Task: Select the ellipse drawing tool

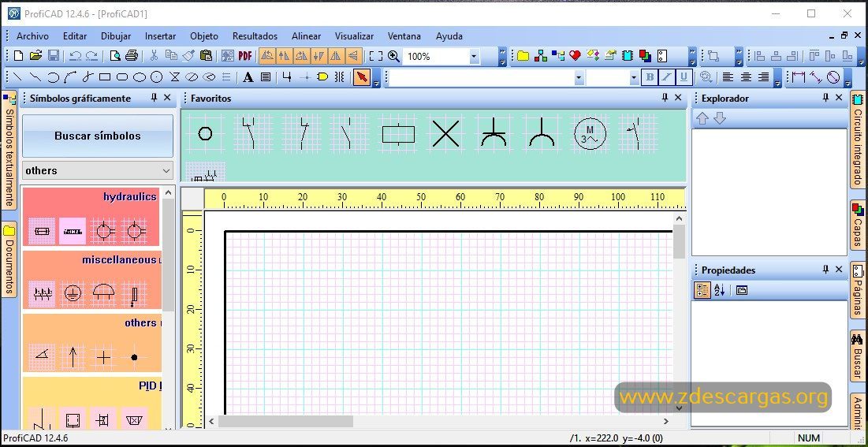Action: pos(140,77)
